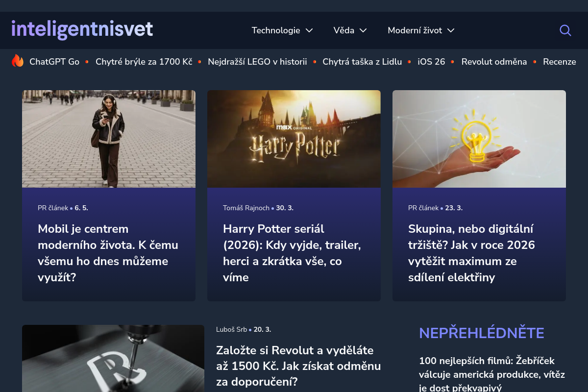Go to the inteligentnisvet homepage logo
588x392 pixels.
82,29
